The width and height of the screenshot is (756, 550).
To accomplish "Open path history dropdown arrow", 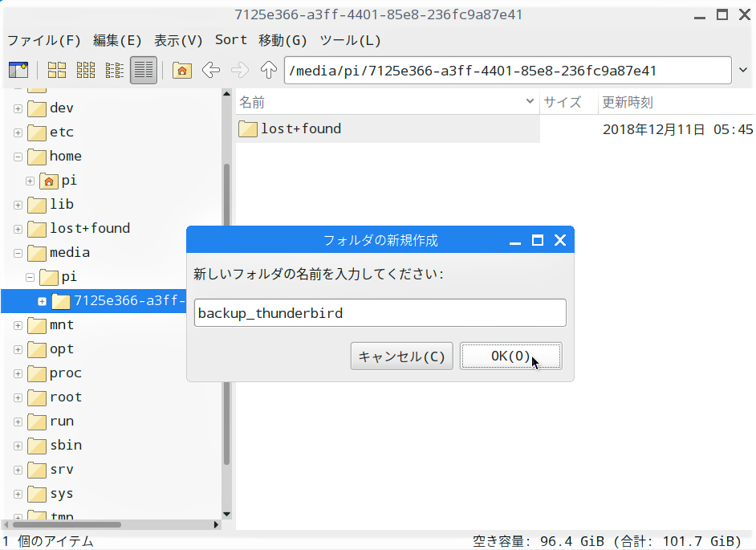I will click(x=743, y=71).
